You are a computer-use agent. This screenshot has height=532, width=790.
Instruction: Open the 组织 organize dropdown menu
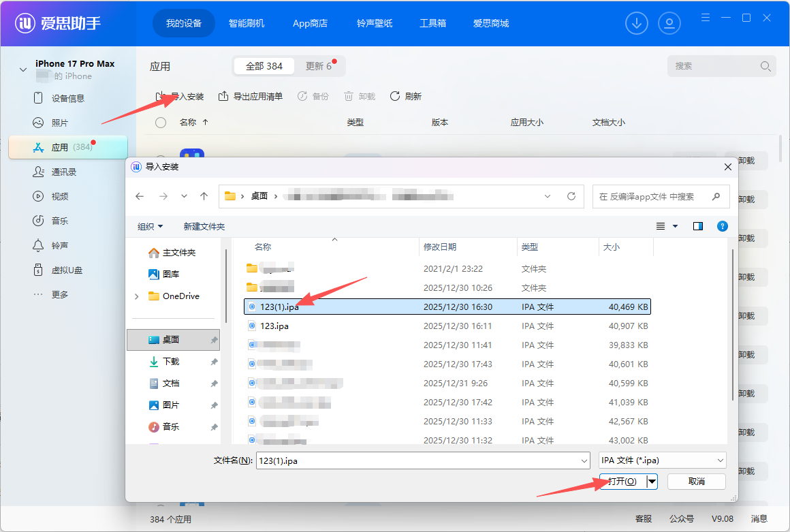[x=150, y=226]
